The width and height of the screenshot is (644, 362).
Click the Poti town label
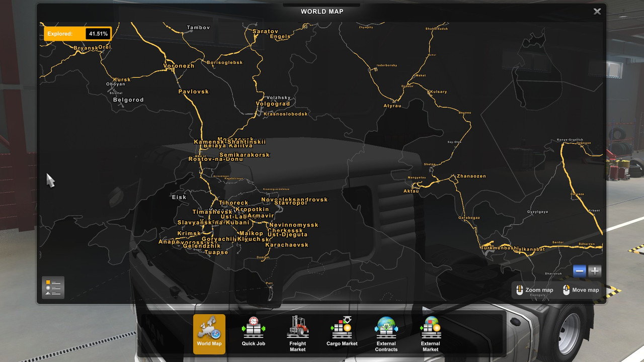[x=269, y=284]
